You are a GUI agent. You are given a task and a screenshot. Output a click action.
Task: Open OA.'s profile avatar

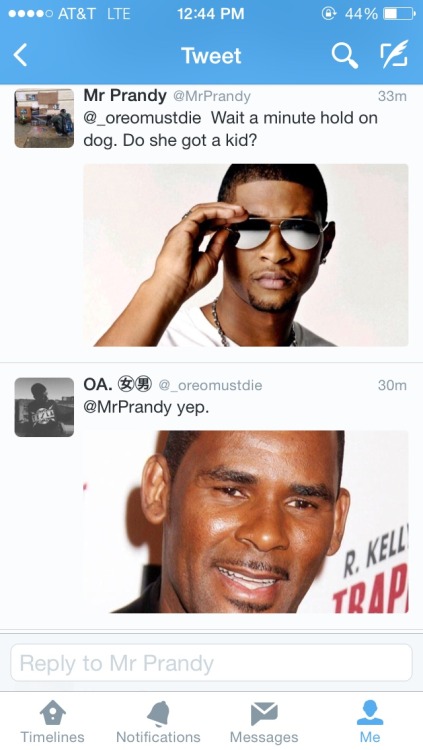click(44, 407)
